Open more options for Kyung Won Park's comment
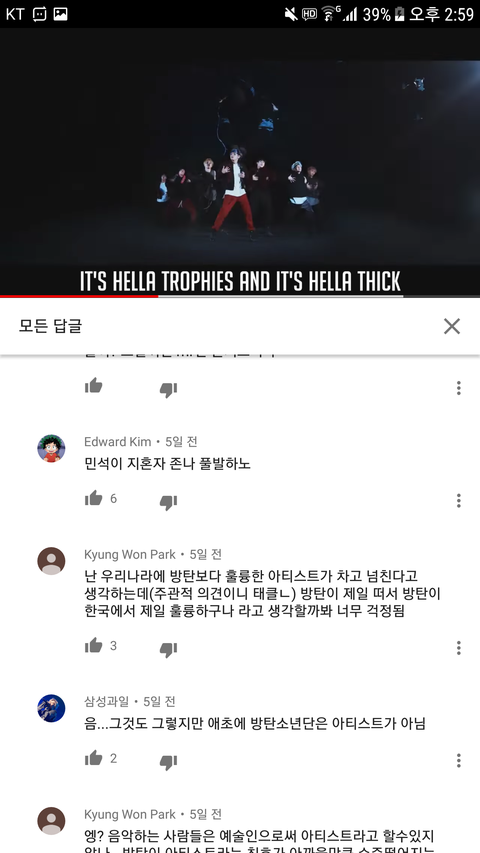This screenshot has width=480, height=853. coord(459,648)
